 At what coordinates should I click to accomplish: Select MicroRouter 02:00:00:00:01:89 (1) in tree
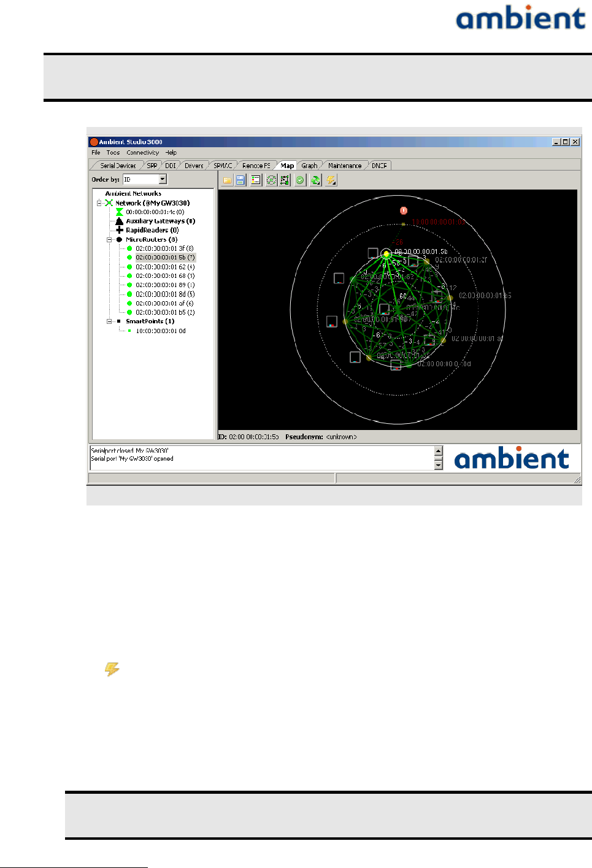coord(165,285)
